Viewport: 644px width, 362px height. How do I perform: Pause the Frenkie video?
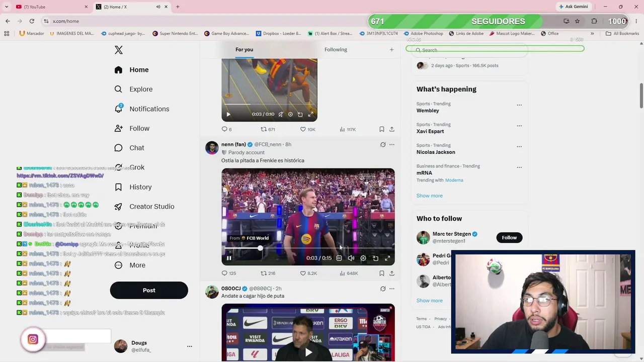pyautogui.click(x=229, y=258)
